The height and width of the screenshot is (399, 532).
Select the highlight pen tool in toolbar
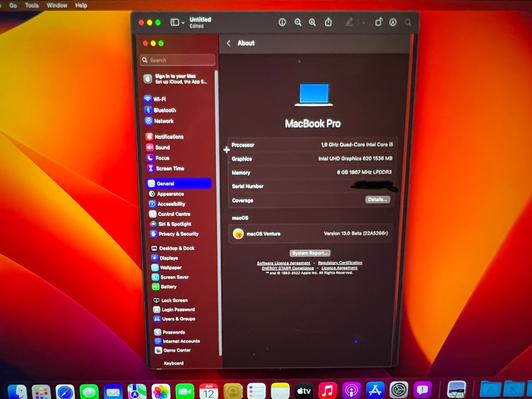(349, 23)
